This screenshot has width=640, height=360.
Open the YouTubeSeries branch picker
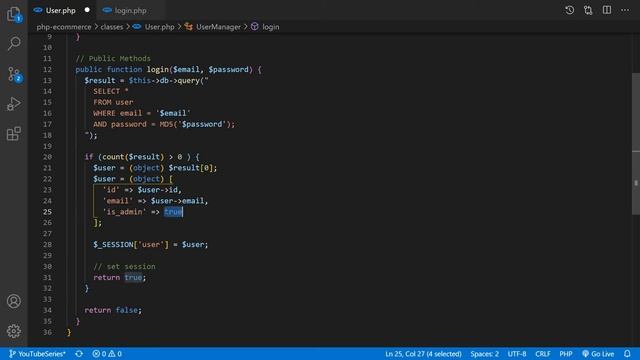(x=37, y=354)
